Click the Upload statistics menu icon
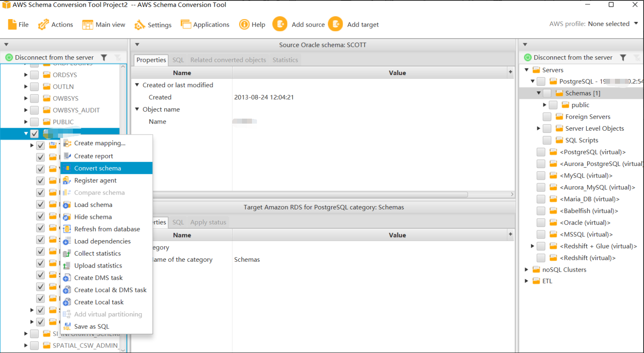This screenshot has height=353, width=644. 67,265
